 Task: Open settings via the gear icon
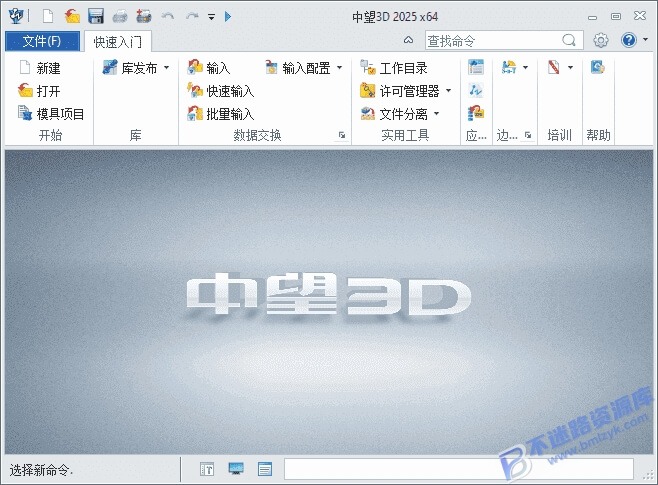tap(601, 40)
